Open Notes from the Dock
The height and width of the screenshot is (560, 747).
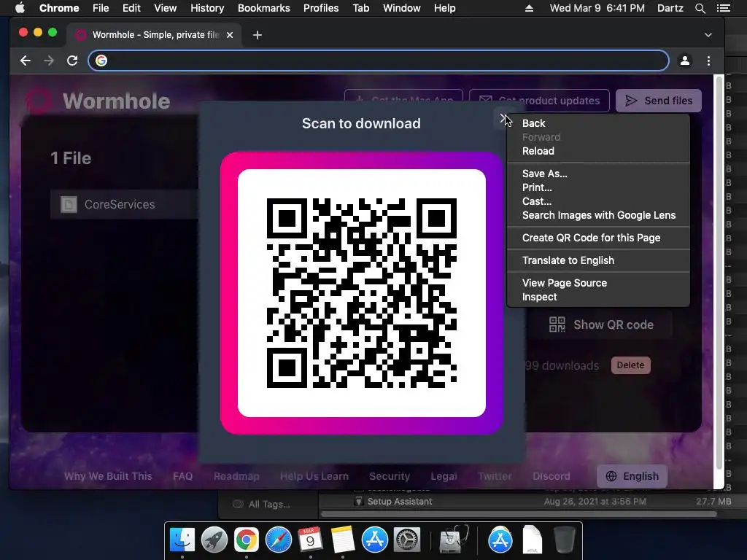[x=343, y=540]
